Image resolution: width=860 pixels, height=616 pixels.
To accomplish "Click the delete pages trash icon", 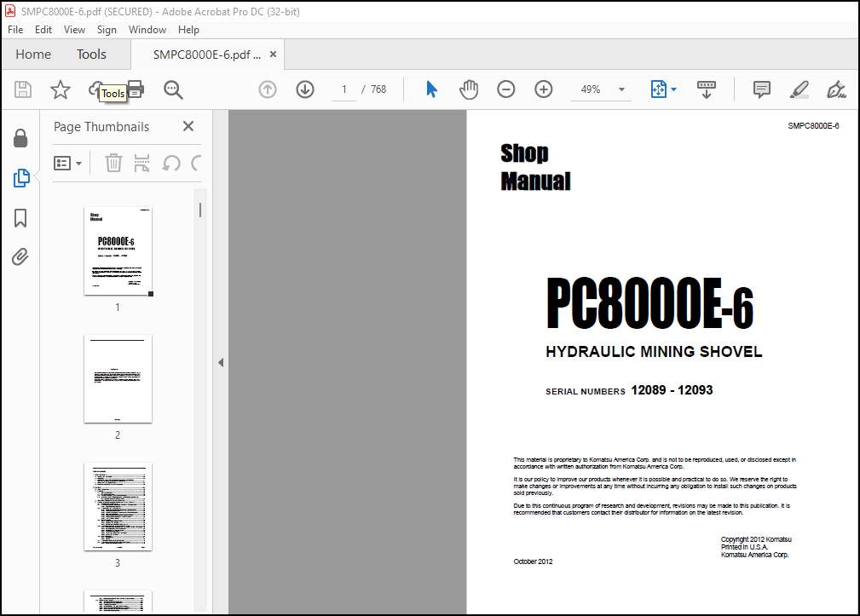I will click(x=113, y=163).
